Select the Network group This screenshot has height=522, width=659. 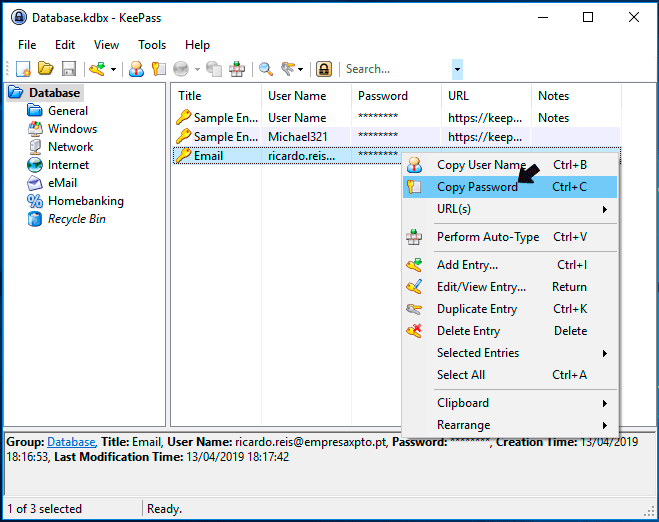71,147
